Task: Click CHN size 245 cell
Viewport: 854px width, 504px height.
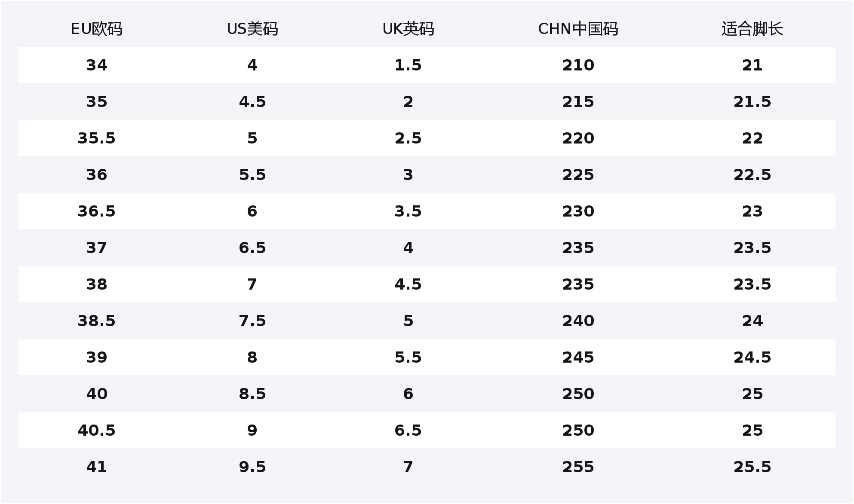Action: [578, 357]
